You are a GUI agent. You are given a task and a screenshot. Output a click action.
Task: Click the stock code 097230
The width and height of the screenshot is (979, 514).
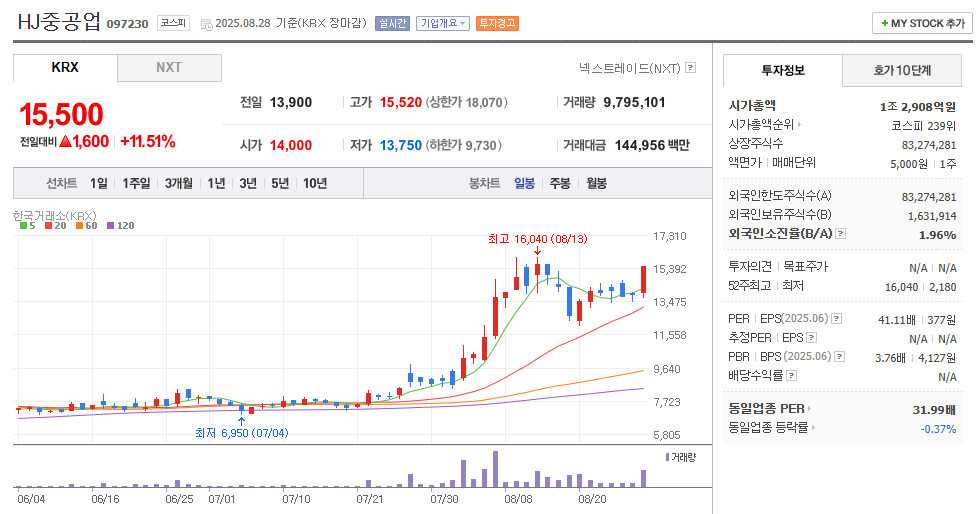(127, 24)
